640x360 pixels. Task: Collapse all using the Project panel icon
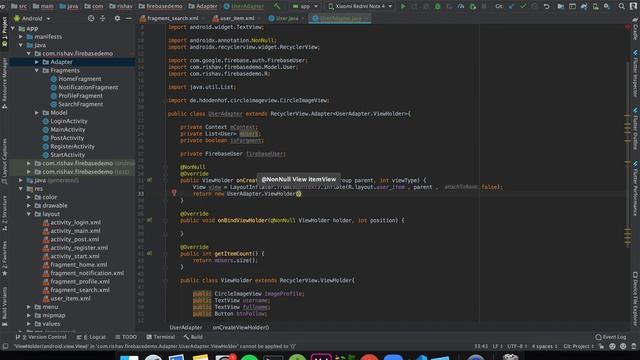(x=102, y=18)
